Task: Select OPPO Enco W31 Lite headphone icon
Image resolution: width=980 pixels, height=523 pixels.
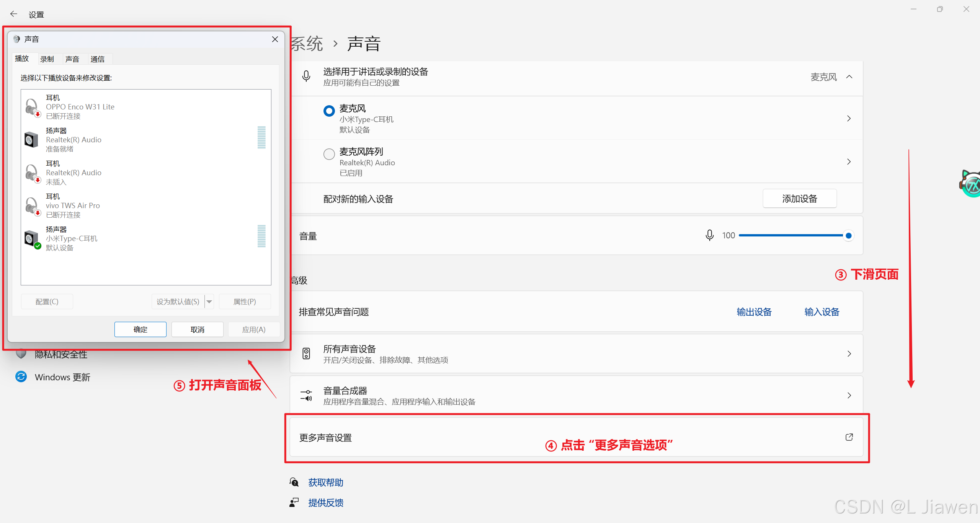Action: pyautogui.click(x=32, y=107)
